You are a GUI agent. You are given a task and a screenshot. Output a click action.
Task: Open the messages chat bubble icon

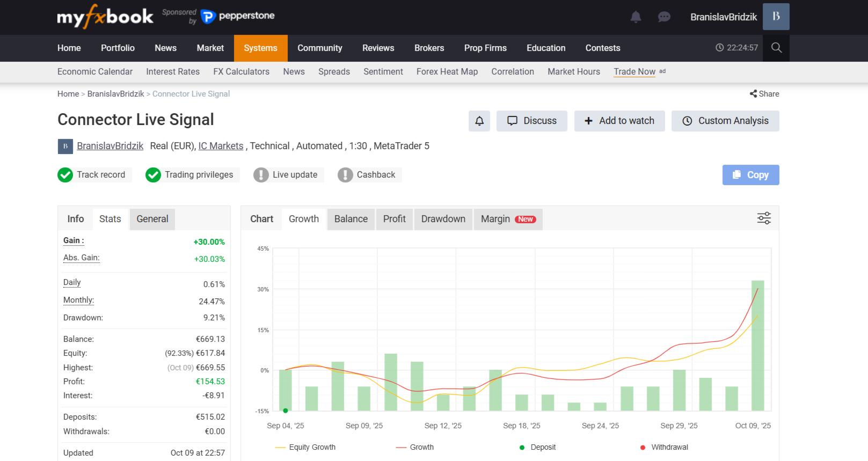point(664,17)
